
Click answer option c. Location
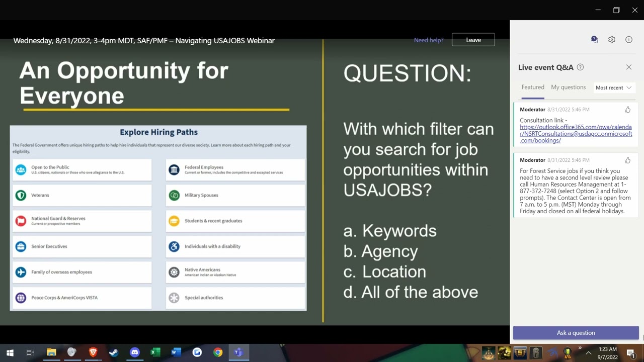385,271
